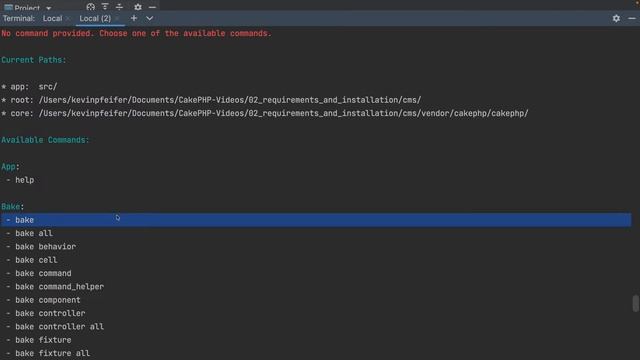Image resolution: width=640 pixels, height=360 pixels.
Task: Switch to the Local terminal tab
Action: 52,18
